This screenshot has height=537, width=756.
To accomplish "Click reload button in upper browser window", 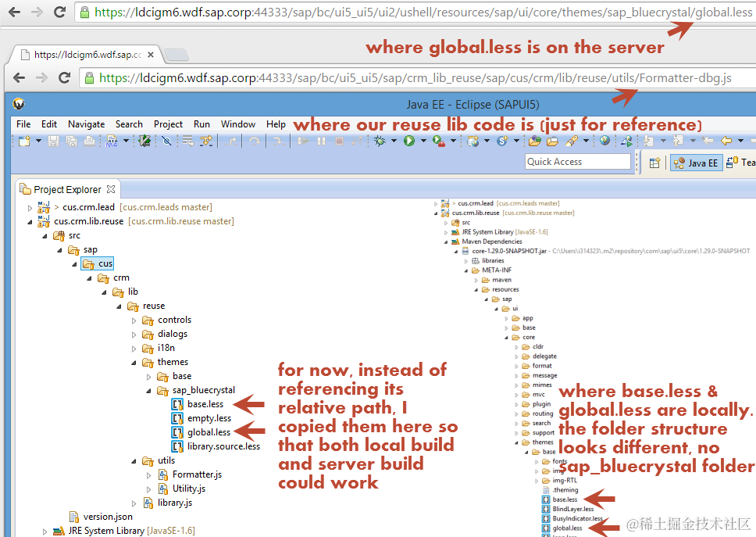I will pyautogui.click(x=60, y=12).
